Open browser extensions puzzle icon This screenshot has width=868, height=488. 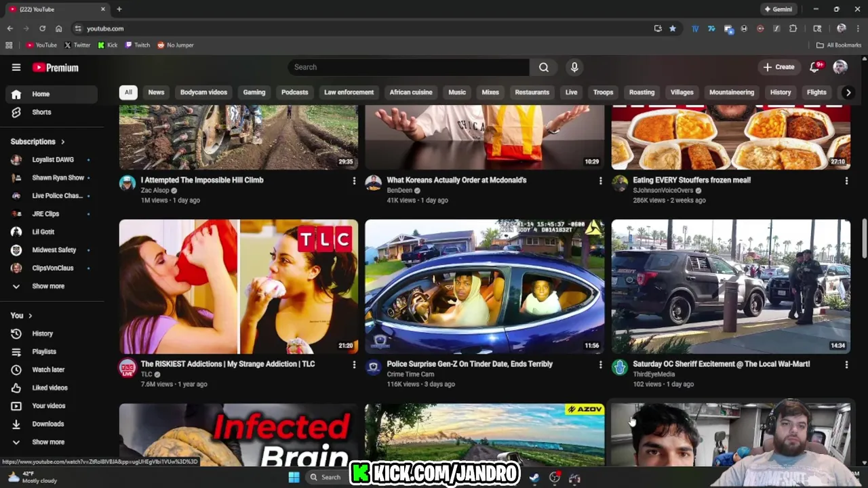[x=793, y=28]
